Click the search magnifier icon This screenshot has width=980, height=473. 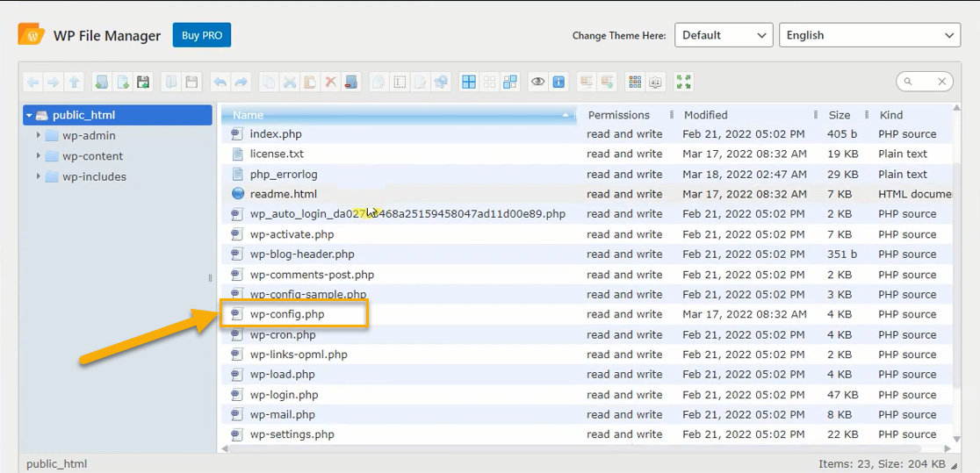(908, 82)
